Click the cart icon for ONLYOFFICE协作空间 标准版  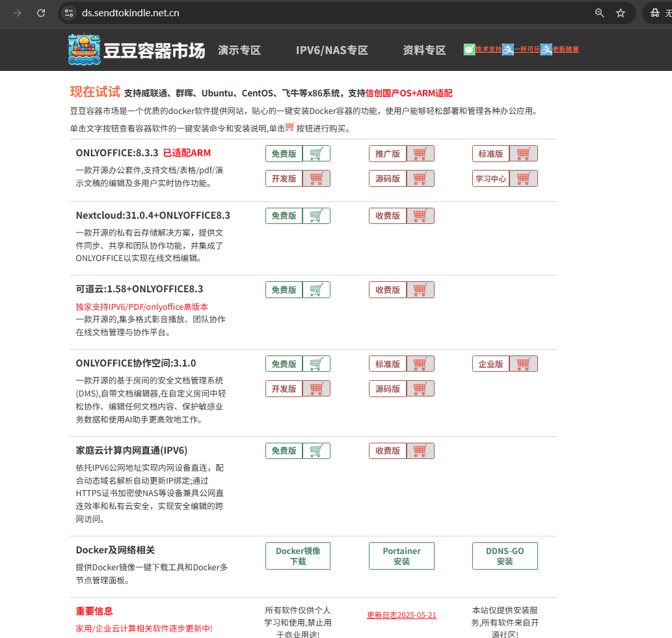pyautogui.click(x=420, y=364)
